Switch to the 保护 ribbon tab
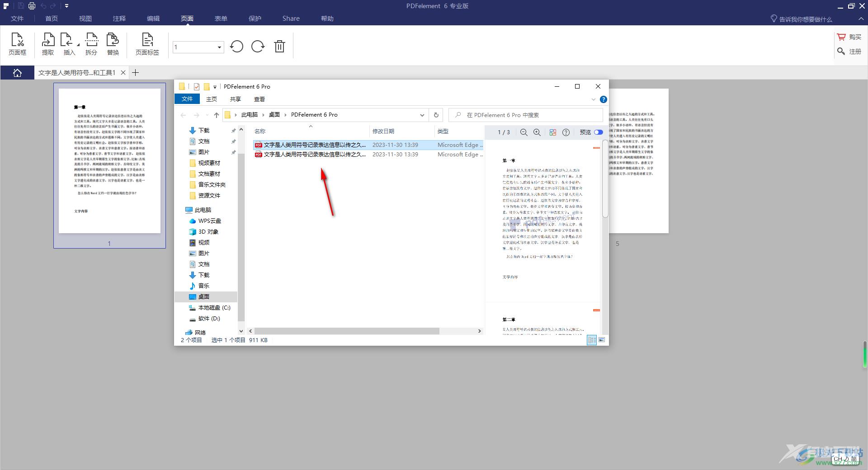This screenshot has width=868, height=470. pos(255,19)
